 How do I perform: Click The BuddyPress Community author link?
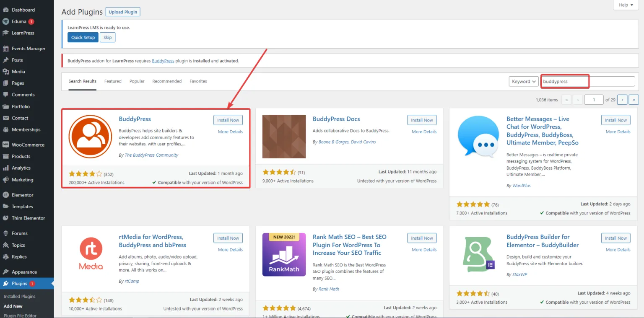tap(151, 155)
